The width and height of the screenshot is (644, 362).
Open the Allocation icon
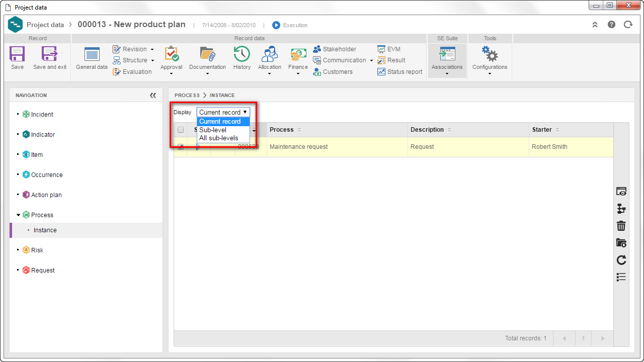coord(270,54)
